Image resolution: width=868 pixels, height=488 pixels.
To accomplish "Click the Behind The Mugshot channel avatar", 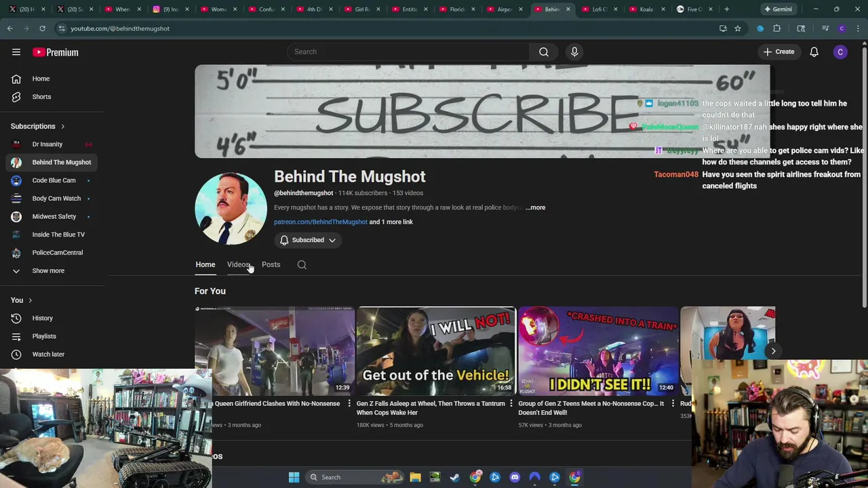I will click(x=231, y=208).
